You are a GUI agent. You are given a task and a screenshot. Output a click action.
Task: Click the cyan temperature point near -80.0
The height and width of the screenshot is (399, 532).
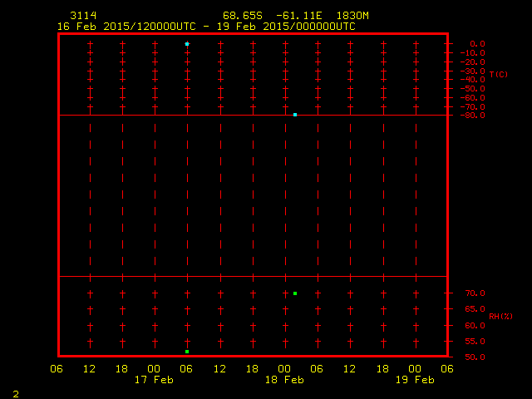[295, 115]
